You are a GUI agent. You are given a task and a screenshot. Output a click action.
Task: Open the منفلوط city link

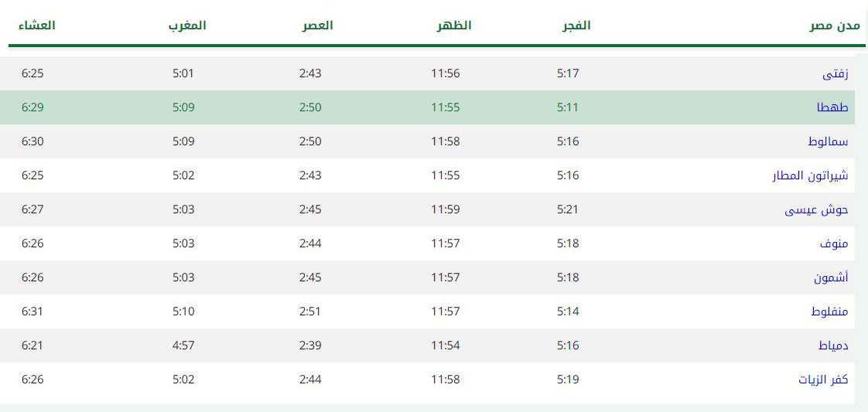(829, 312)
